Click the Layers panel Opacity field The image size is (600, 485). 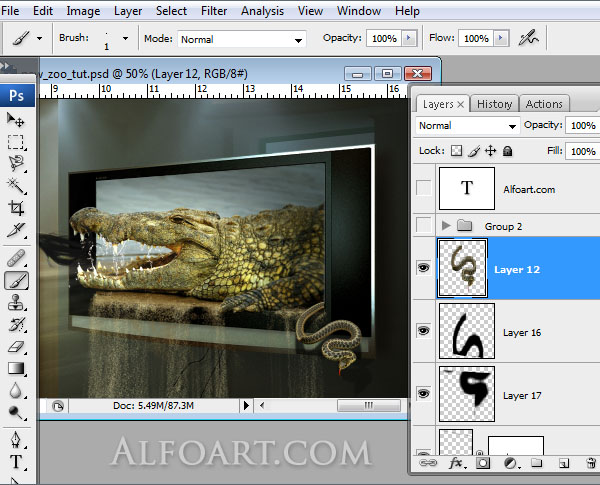coord(582,126)
